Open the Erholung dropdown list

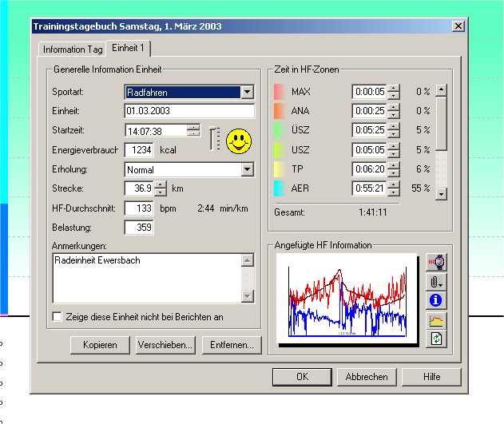coord(247,169)
